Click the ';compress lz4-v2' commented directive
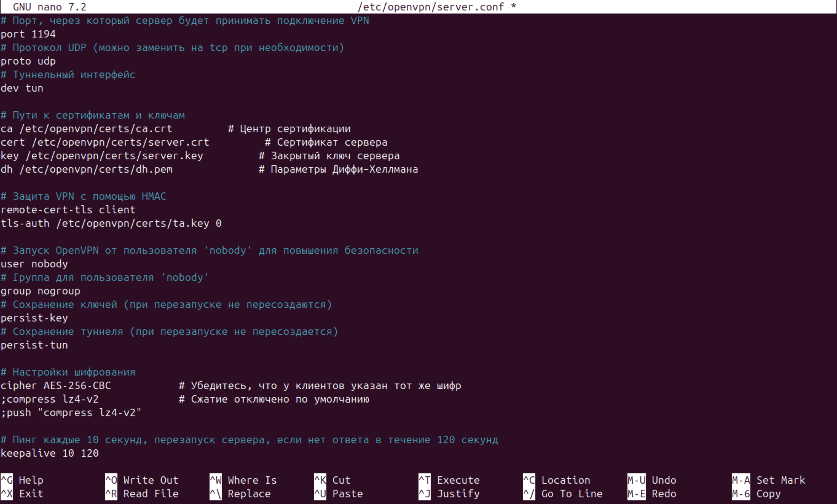The width and height of the screenshot is (837, 504). (x=49, y=399)
